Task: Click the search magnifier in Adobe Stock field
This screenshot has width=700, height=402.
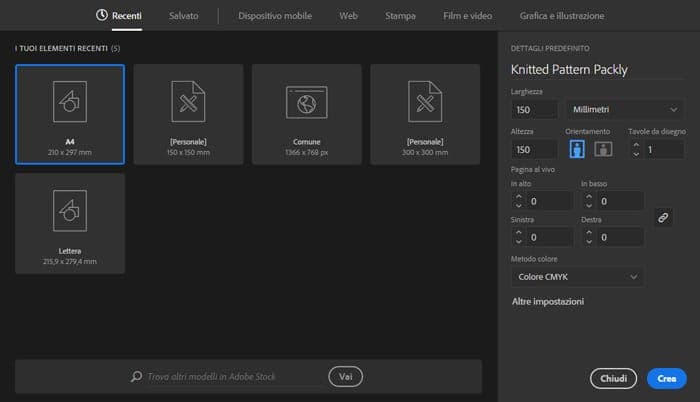Action: point(137,377)
